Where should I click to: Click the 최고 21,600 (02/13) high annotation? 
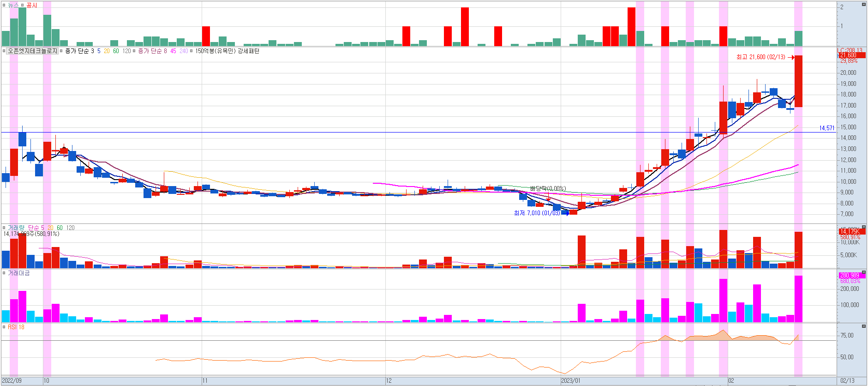tap(760, 57)
